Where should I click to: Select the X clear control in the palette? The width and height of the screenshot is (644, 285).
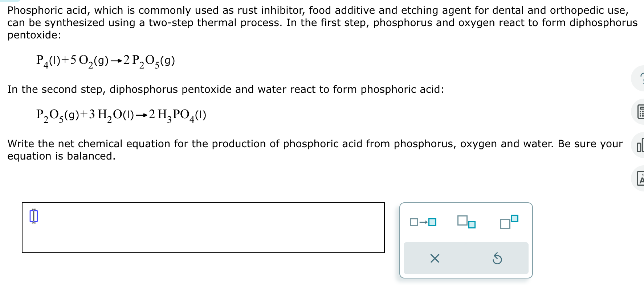click(x=434, y=259)
